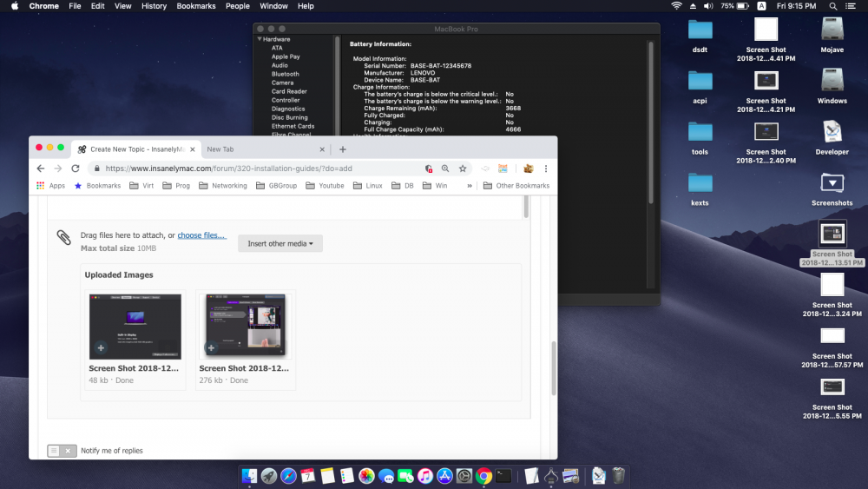Open the Screenshots folder on desktop
Screen dimensions: 868x489
pyautogui.click(x=832, y=182)
